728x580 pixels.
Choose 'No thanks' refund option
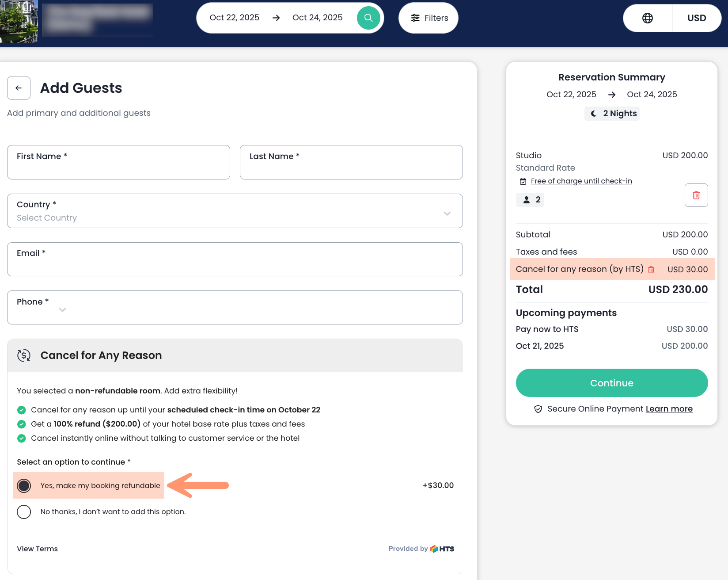(x=24, y=511)
